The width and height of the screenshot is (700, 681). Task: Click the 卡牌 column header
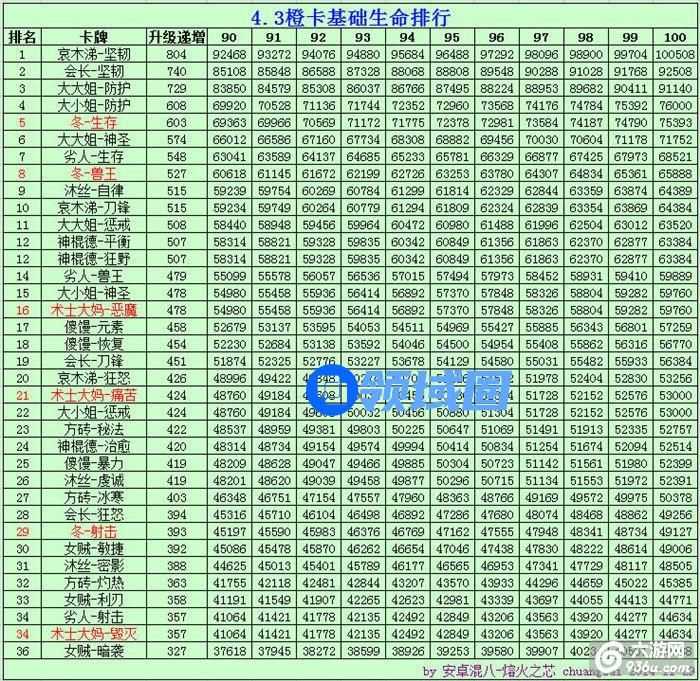click(x=93, y=36)
